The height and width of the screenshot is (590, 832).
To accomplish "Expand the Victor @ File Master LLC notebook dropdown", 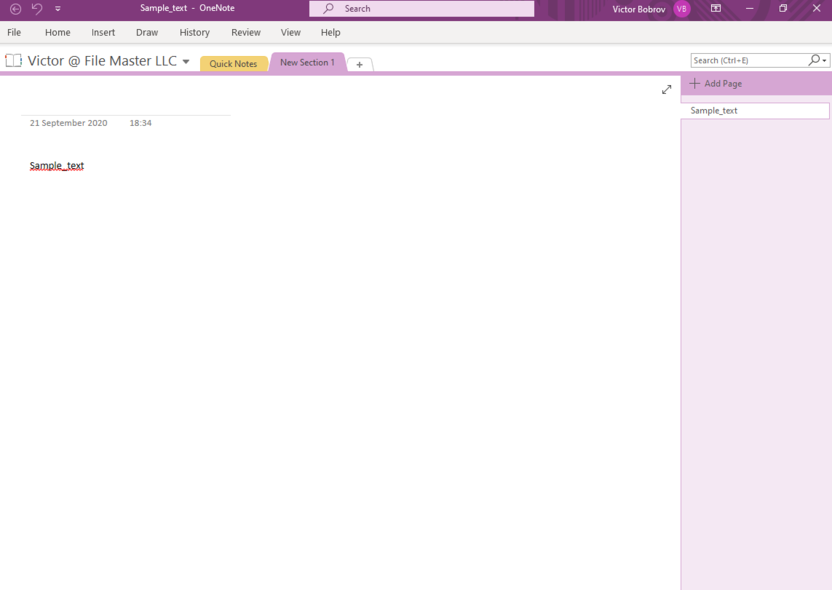I will click(186, 62).
